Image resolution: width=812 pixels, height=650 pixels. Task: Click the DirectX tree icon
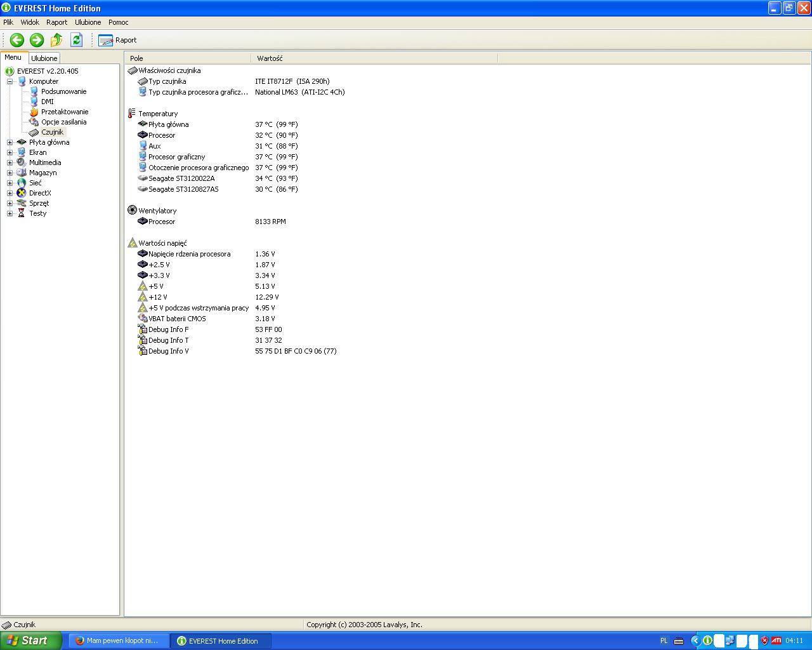tap(22, 193)
